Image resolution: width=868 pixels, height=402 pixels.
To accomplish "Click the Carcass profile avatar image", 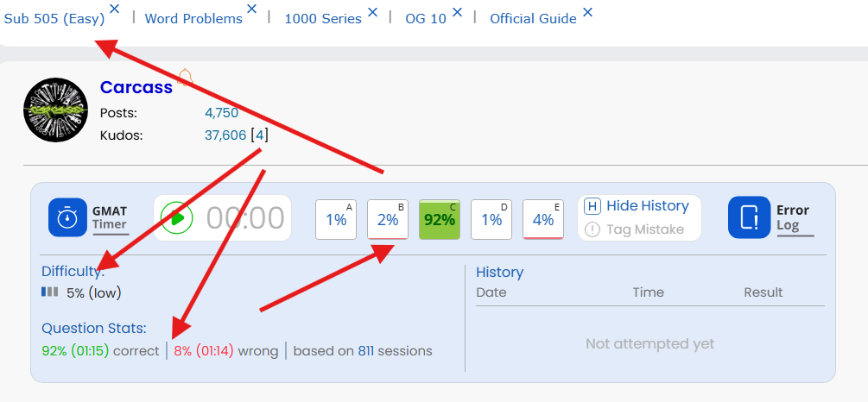I will (55, 110).
